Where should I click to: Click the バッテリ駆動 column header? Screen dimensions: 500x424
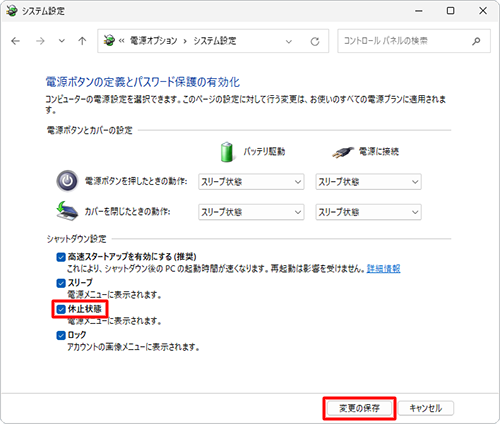[x=264, y=152]
